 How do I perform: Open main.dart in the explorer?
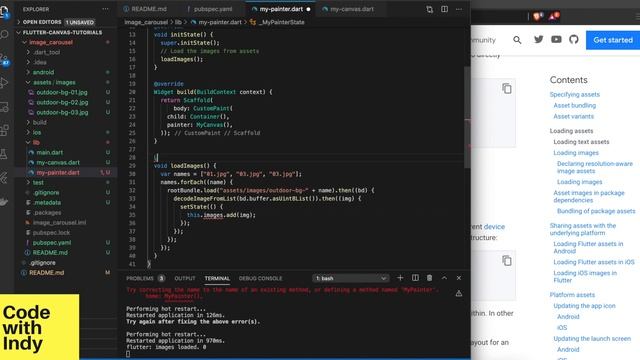(49, 152)
